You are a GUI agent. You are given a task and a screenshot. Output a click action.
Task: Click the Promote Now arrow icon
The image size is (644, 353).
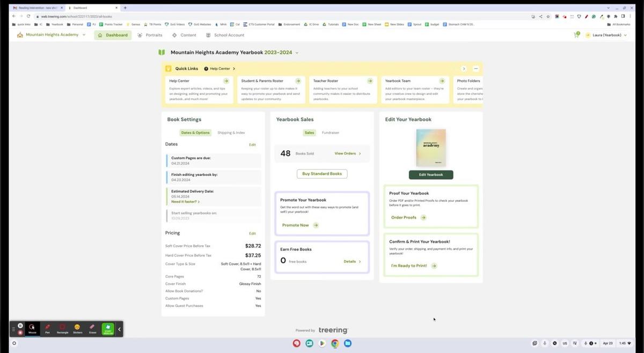(x=316, y=225)
